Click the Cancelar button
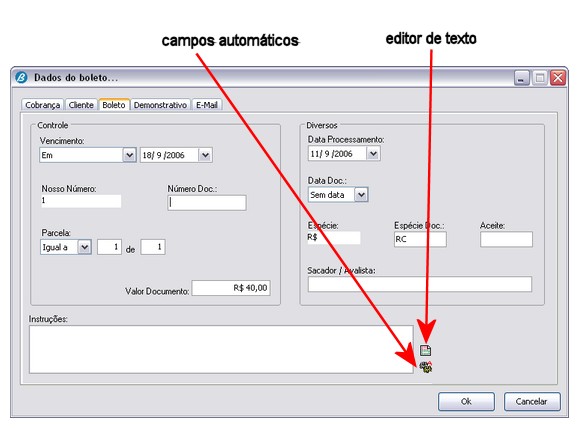Image resolution: width=577 pixels, height=428 pixels. 531,401
